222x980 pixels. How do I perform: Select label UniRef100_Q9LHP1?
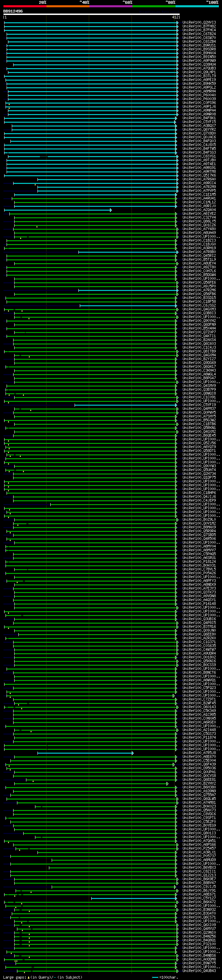pyautogui.click(x=199, y=72)
